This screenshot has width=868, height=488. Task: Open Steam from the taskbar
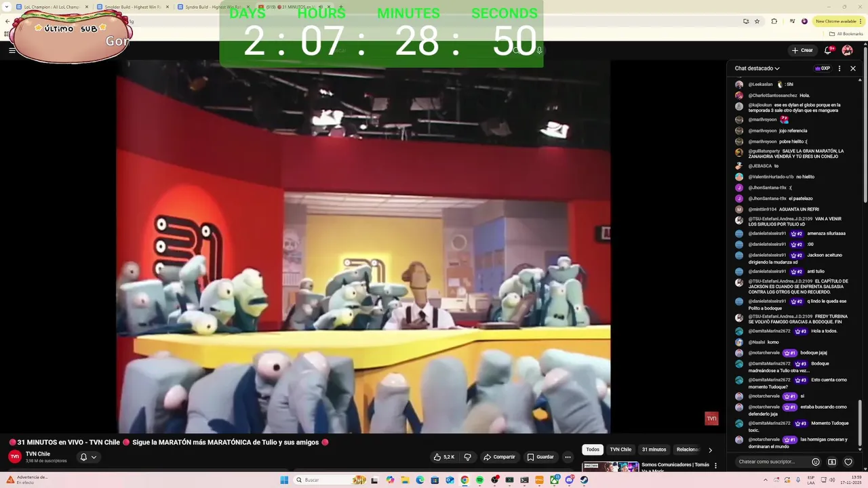[584, 480]
